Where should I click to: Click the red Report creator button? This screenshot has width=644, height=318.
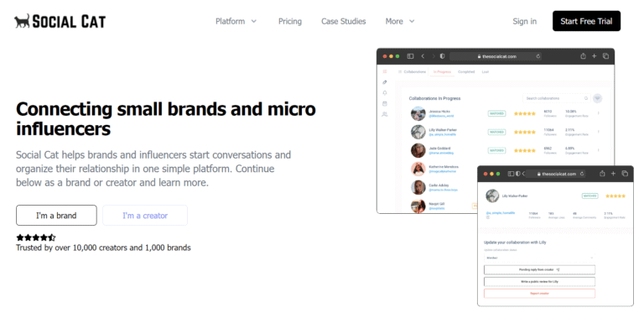pos(539,294)
